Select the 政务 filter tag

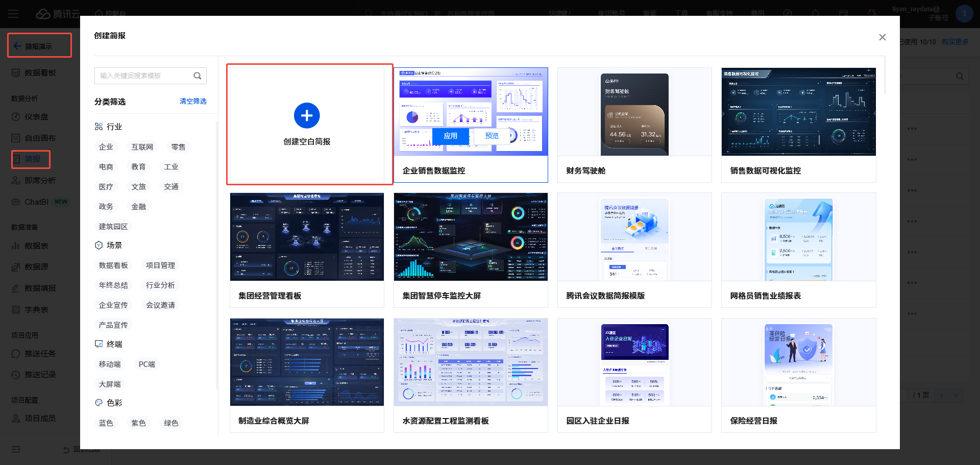(106, 207)
